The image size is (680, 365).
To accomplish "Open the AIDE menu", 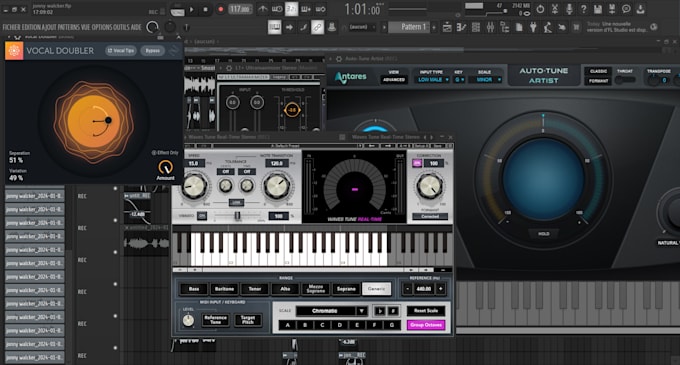I will click(136, 27).
